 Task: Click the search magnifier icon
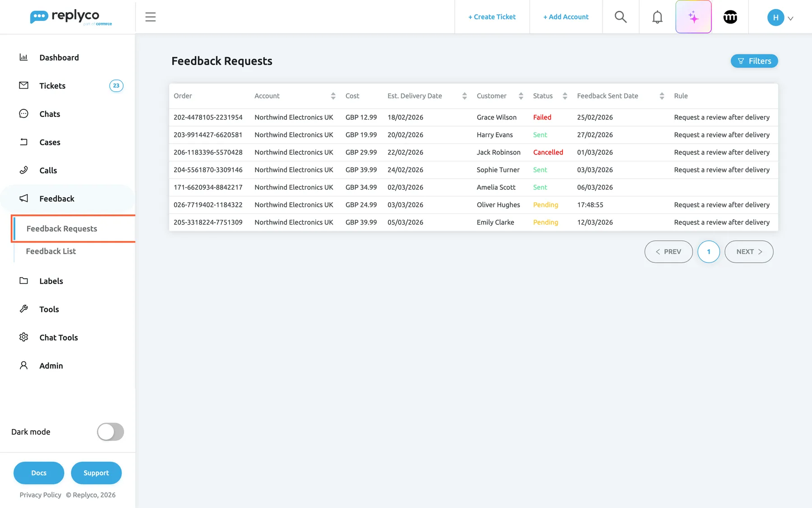click(621, 17)
